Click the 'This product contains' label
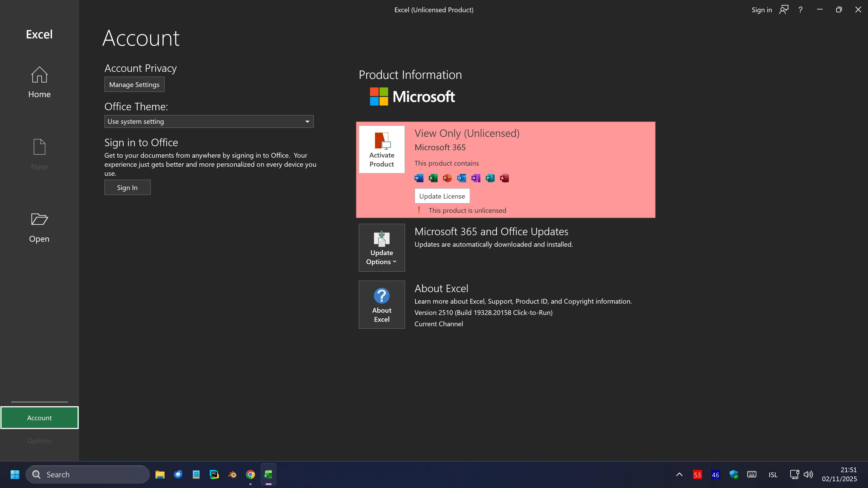 pyautogui.click(x=446, y=163)
